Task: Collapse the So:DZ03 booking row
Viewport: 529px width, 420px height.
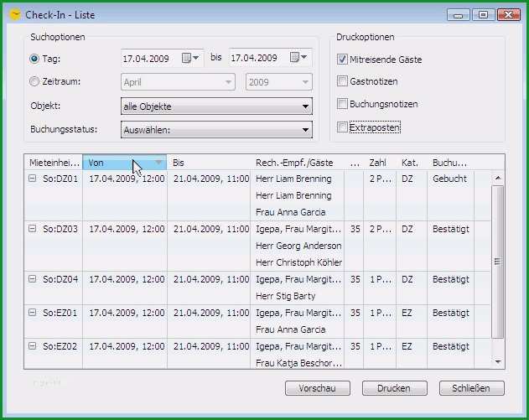Action: tap(33, 229)
